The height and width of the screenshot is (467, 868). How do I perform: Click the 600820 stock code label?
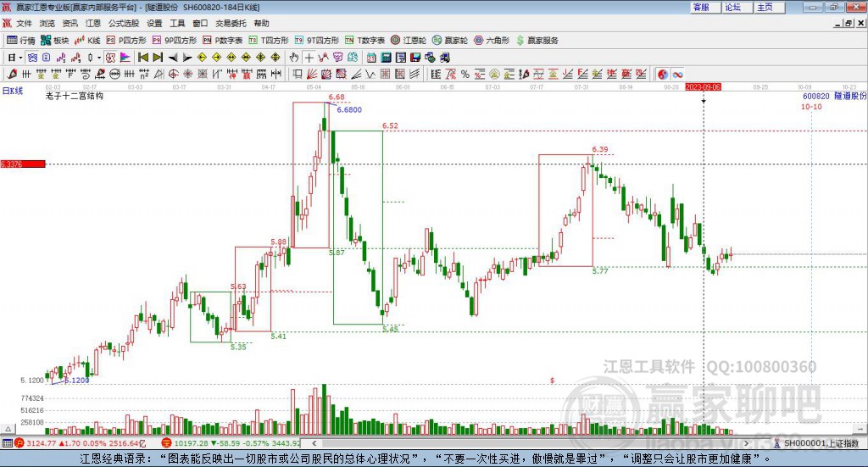coord(816,96)
